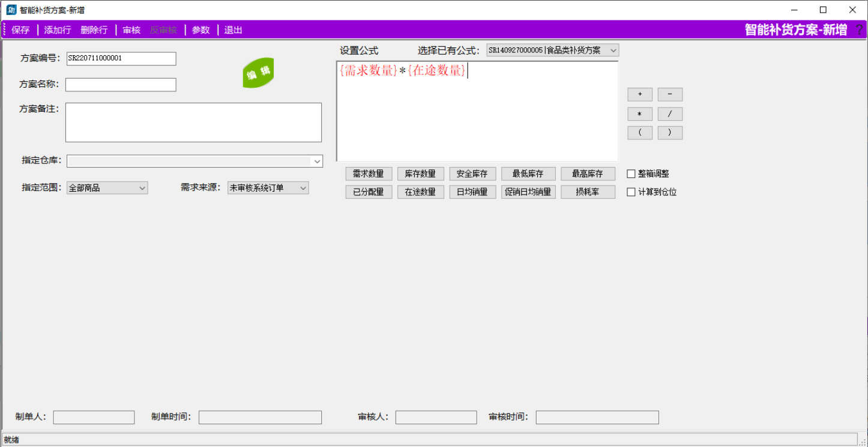
Task: Insert a right parenthesis into formula
Action: pyautogui.click(x=670, y=133)
